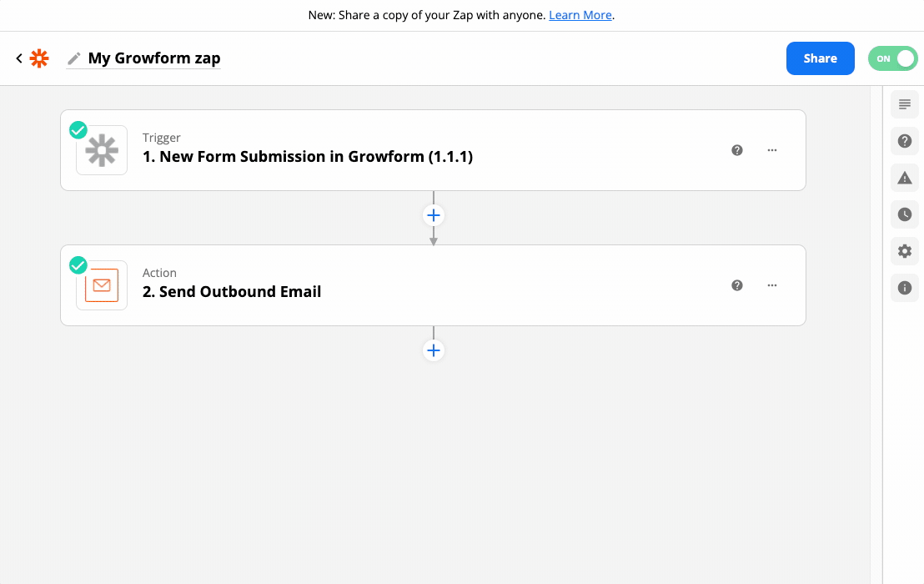Open the email action app icon
The image size is (924, 584).
point(102,285)
